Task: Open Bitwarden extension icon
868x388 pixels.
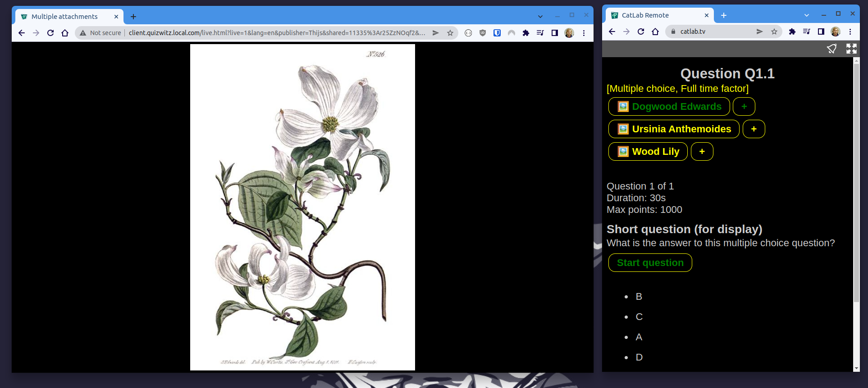Action: click(x=497, y=33)
